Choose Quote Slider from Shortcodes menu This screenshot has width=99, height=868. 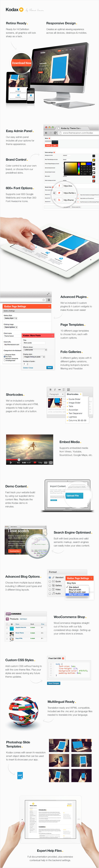pyautogui.click(x=74, y=399)
